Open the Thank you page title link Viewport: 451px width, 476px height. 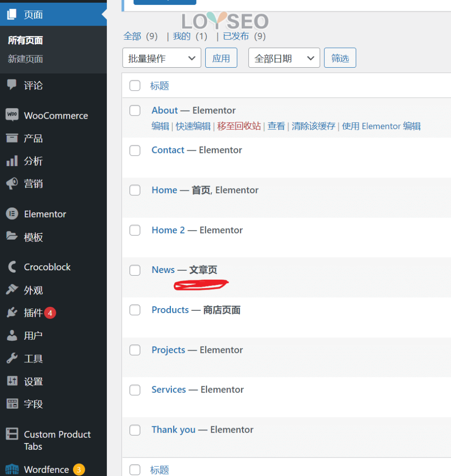pos(173,430)
